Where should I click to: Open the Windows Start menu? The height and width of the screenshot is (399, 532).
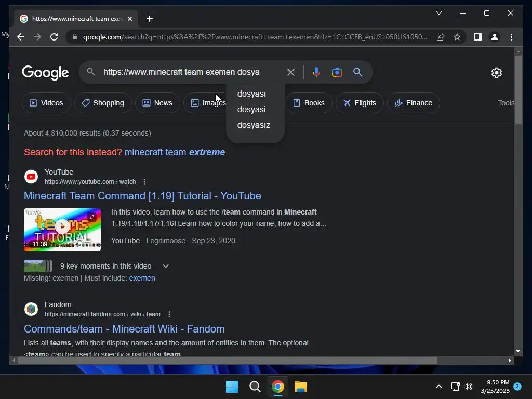coord(232,387)
